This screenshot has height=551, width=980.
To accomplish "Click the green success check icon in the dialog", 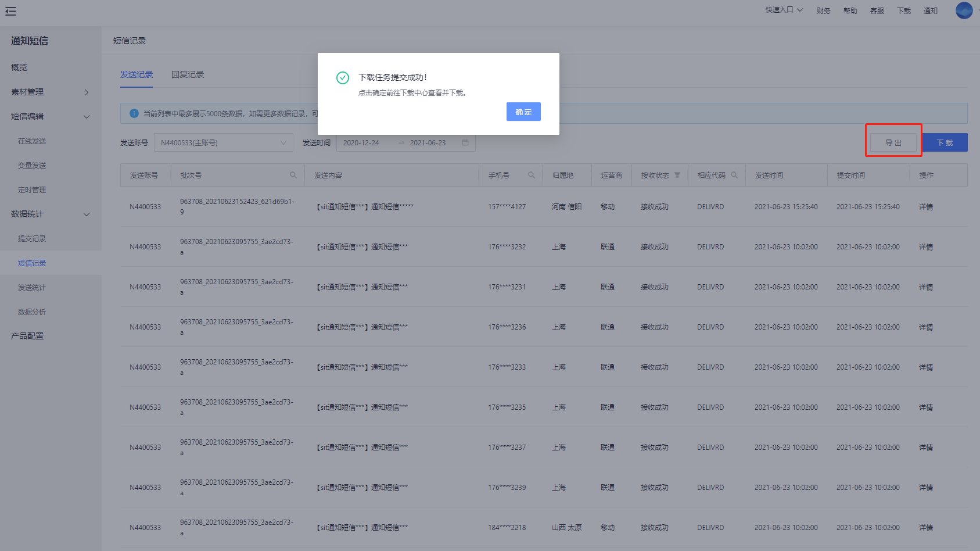I will (x=343, y=78).
